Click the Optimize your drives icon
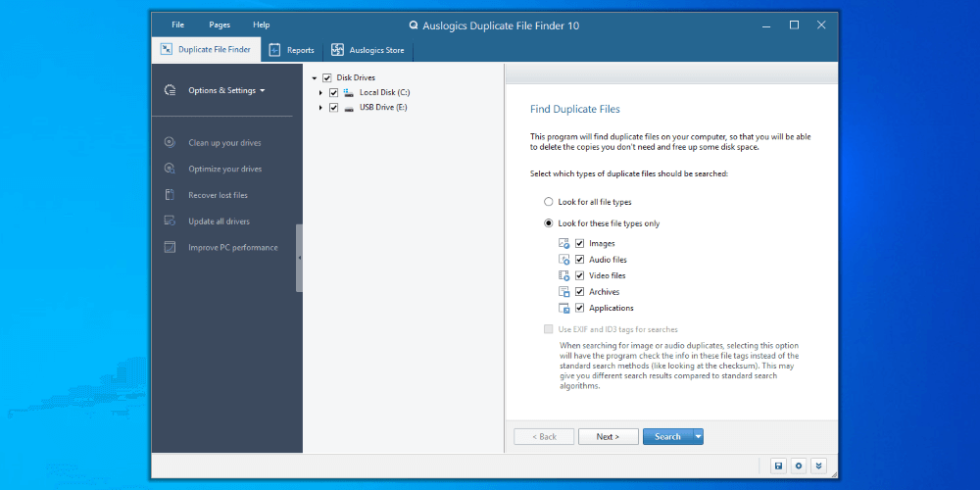The width and height of the screenshot is (980, 490). (x=170, y=169)
